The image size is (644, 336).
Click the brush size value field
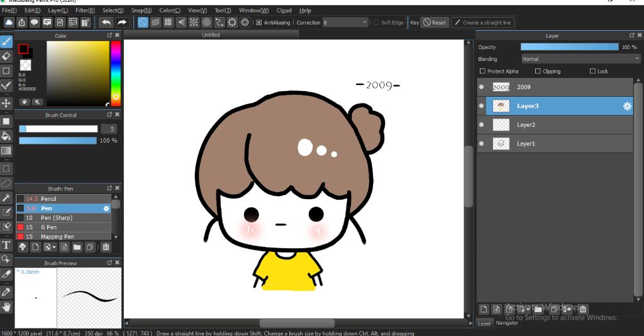[108, 129]
